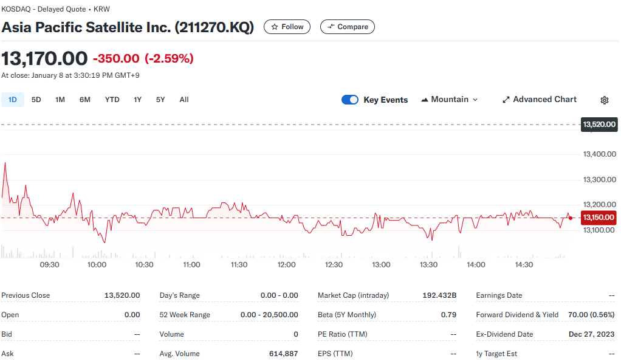Click the 13,170.00 headline price
Image resolution: width=621 pixels, height=364 pixels.
pyautogui.click(x=44, y=58)
